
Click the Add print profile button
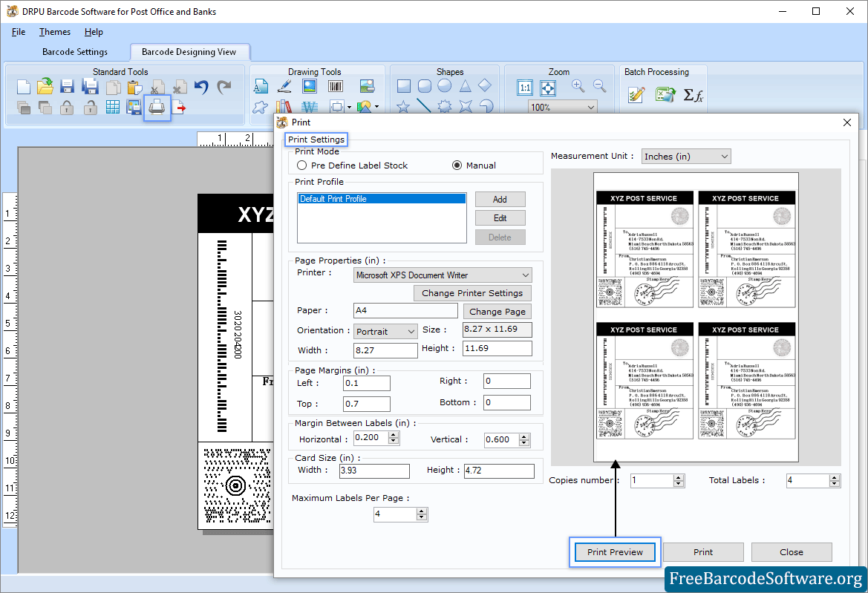500,199
